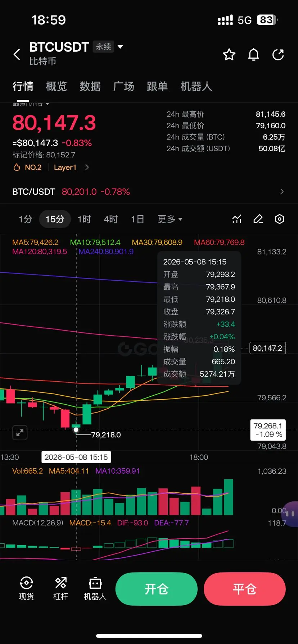Image resolution: width=298 pixels, height=644 pixels.
Task: Tap the 永续 perpetual label
Action: [103, 47]
